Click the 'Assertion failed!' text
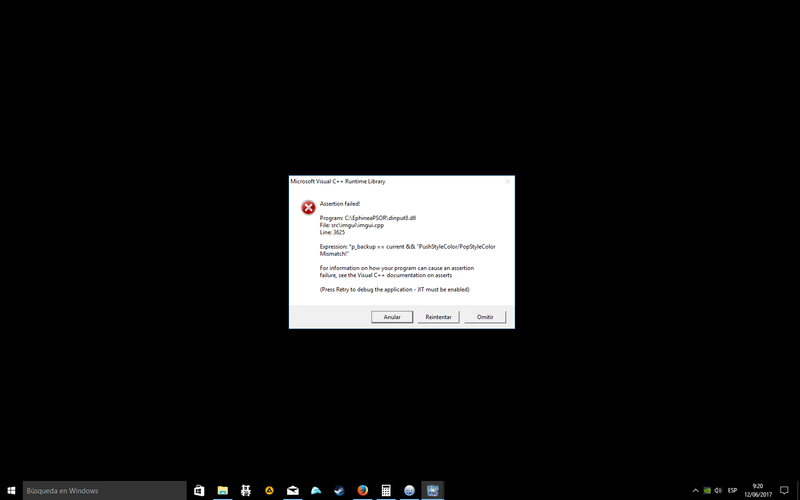The height and width of the screenshot is (500, 800). (340, 204)
